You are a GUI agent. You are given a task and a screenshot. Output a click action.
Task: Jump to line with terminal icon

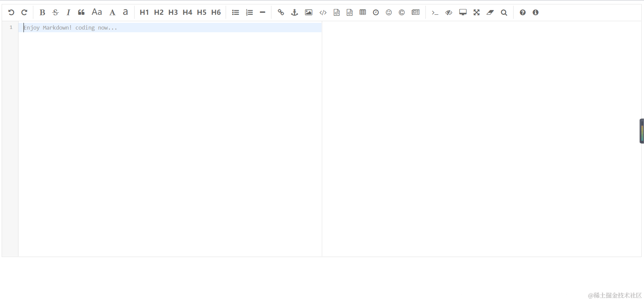click(435, 13)
